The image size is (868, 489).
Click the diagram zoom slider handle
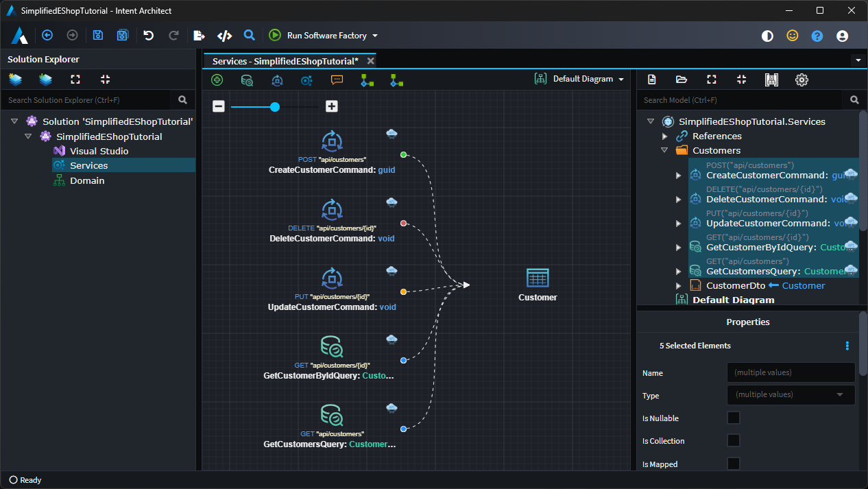point(275,106)
